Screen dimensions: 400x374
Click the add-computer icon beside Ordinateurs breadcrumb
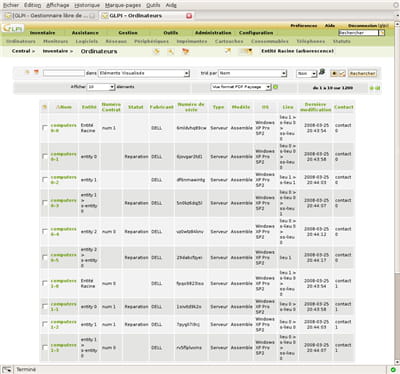156,51
